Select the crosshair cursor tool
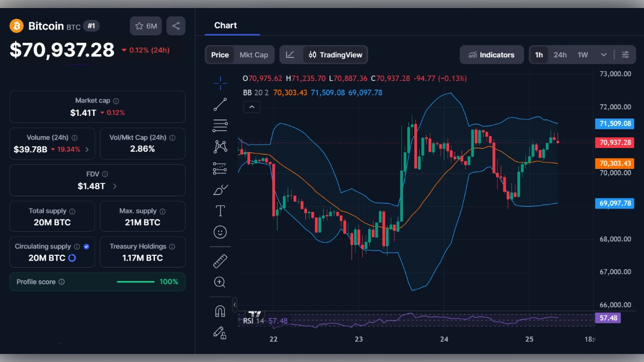 (220, 83)
